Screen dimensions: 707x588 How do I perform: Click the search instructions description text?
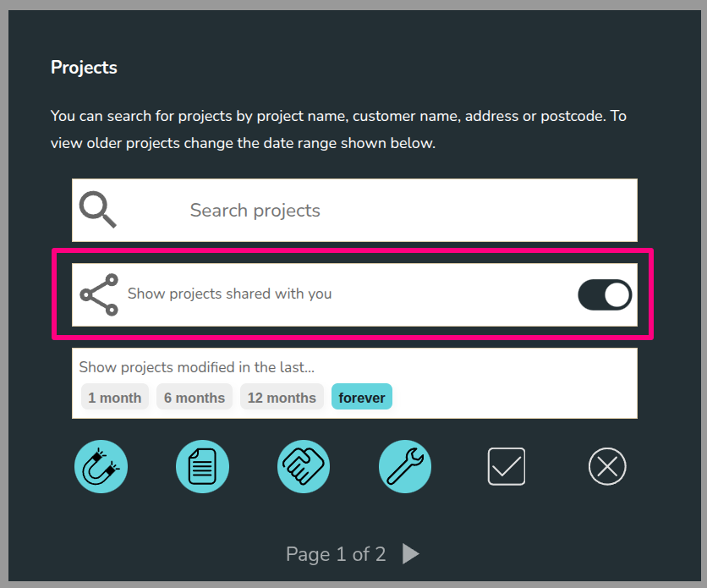point(338,129)
